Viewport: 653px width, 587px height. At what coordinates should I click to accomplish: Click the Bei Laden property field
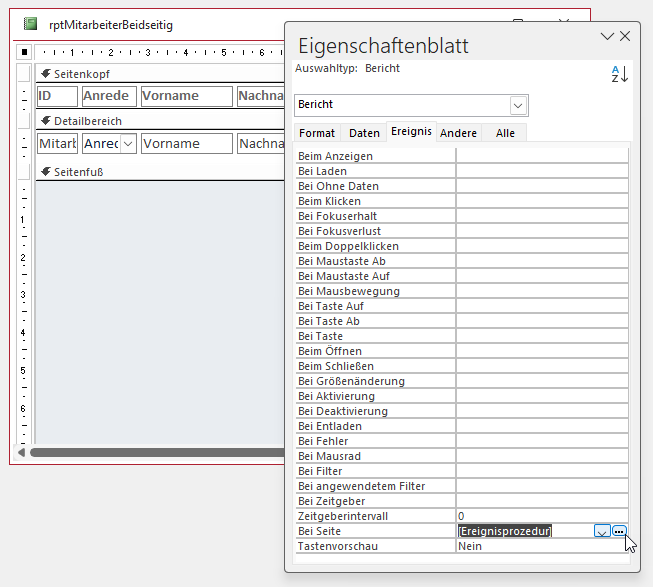coord(542,171)
